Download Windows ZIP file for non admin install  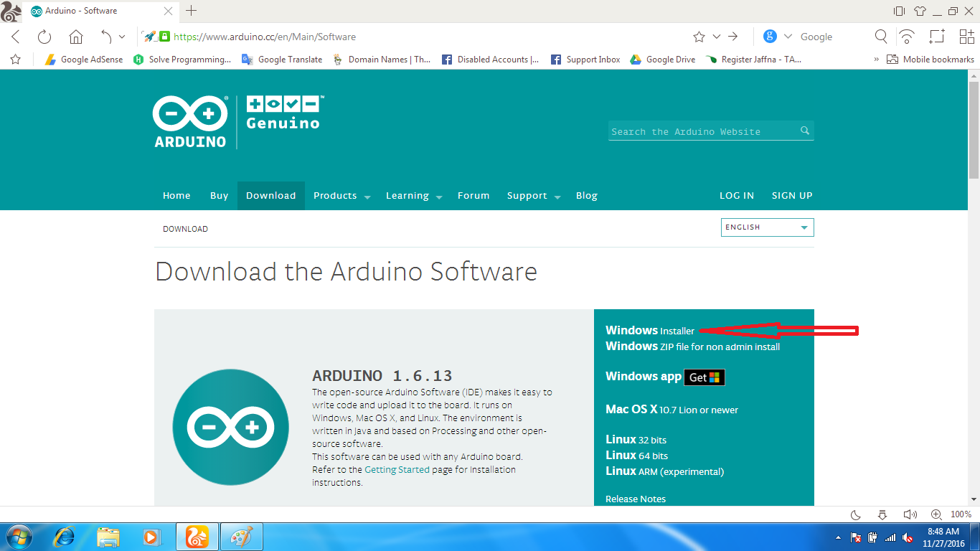(692, 347)
